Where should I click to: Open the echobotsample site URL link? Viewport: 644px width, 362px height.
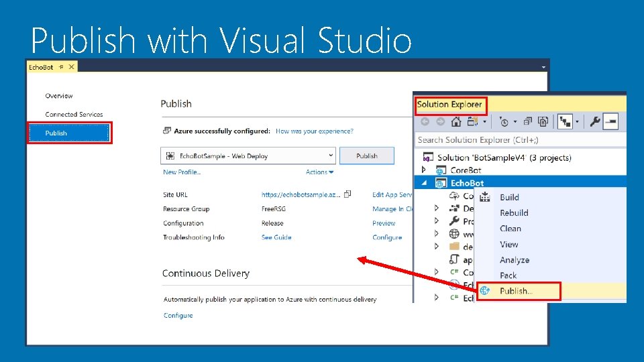(x=301, y=194)
